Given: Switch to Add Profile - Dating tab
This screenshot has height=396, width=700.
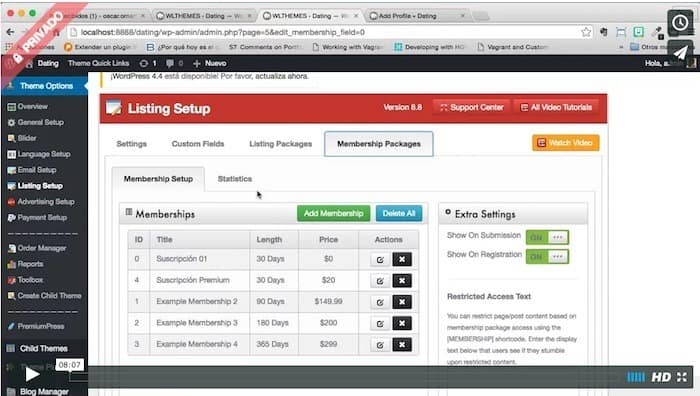Looking at the screenshot, I should point(416,16).
